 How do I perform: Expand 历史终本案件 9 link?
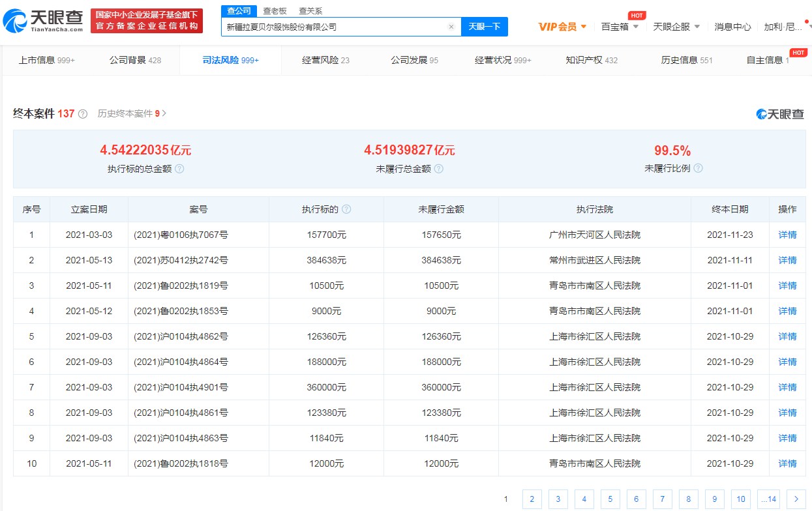[132, 113]
